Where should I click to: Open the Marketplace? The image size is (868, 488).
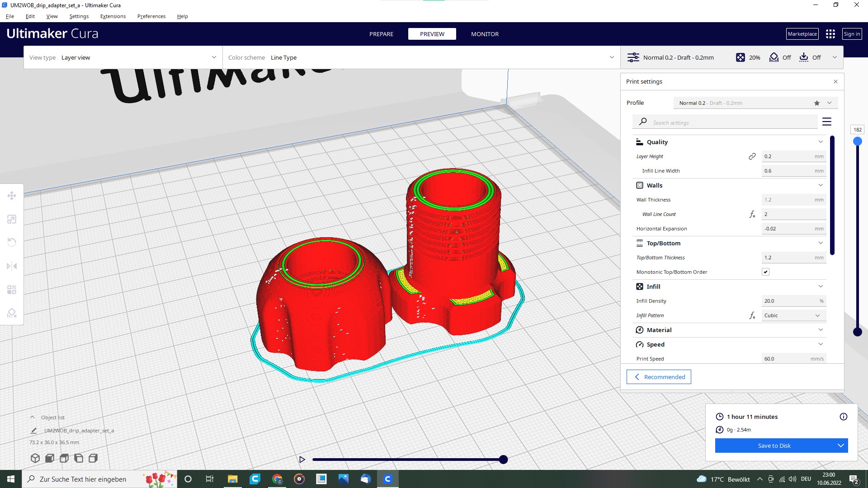click(x=802, y=34)
